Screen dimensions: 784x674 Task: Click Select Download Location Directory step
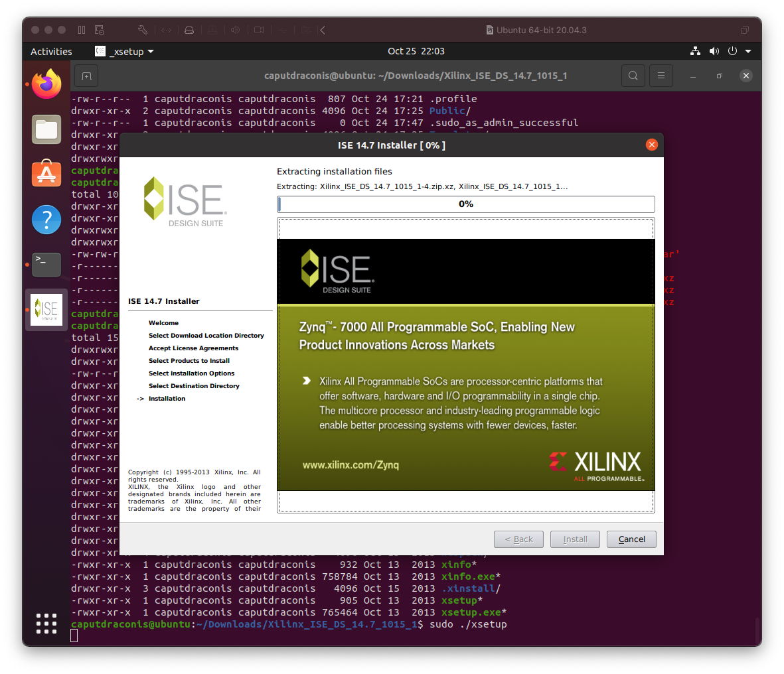[206, 336]
